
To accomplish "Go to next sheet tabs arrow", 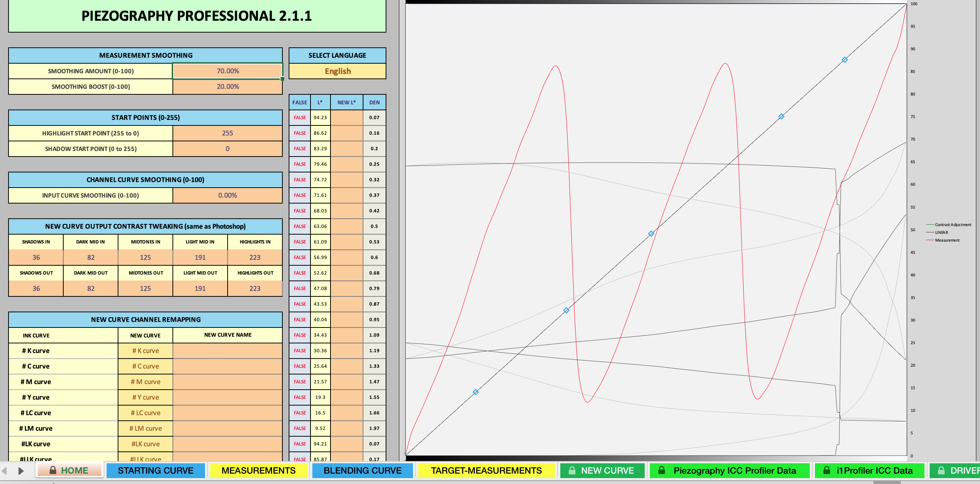I will click(x=21, y=471).
